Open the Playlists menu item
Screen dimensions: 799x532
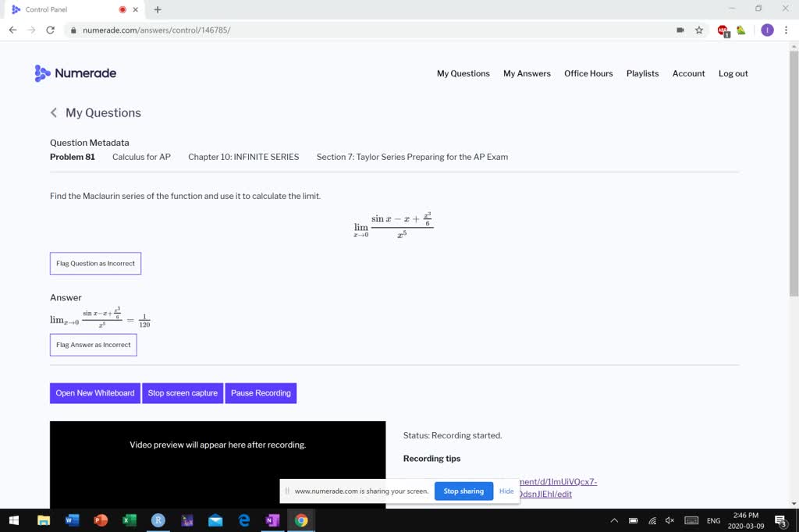[x=642, y=73]
